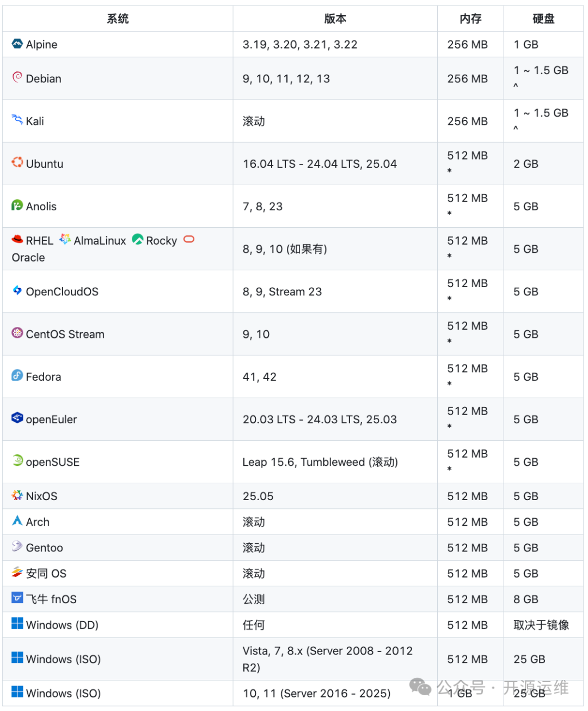588x711 pixels.
Task: Click the RHEL red hat icon
Action: pos(16,239)
